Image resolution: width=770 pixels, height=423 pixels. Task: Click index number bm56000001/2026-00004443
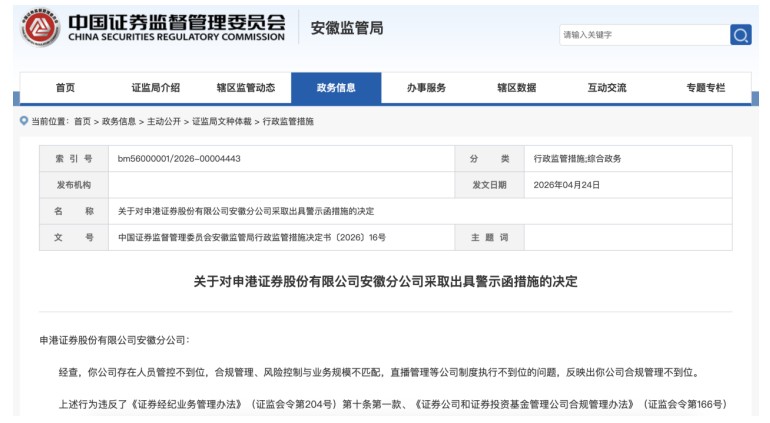[x=179, y=159]
